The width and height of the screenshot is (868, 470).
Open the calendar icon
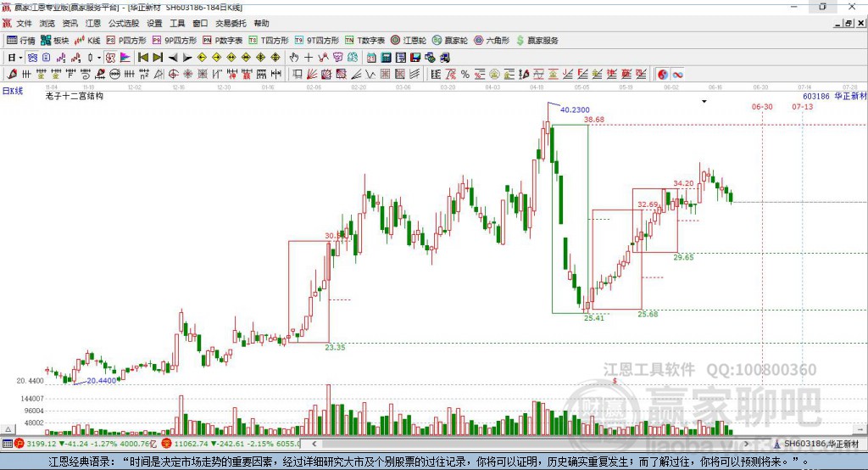[x=371, y=57]
